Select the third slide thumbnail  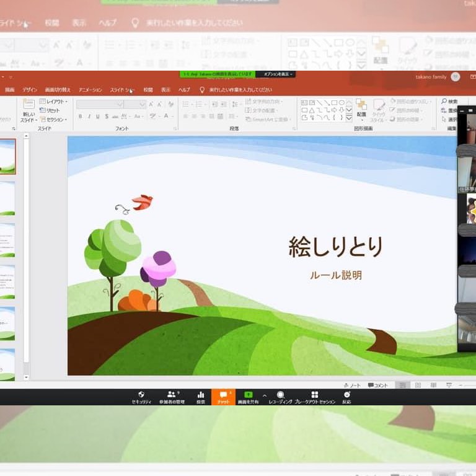[x=7, y=240]
